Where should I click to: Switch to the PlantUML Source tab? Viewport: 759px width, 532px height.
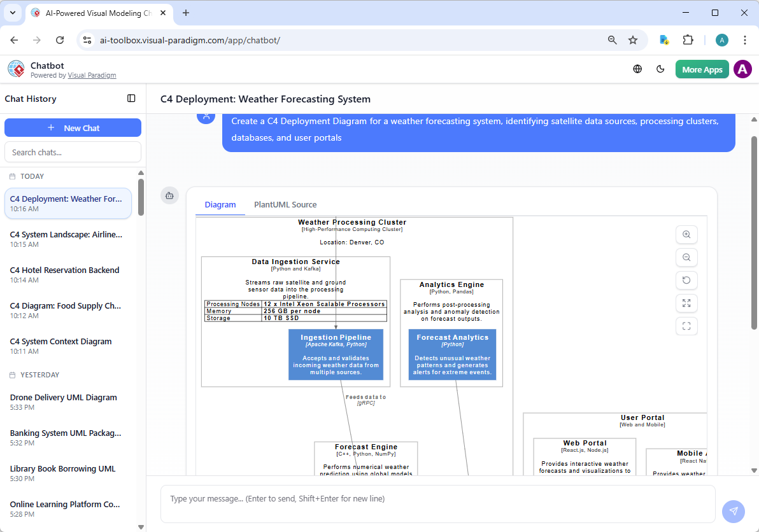tap(285, 204)
